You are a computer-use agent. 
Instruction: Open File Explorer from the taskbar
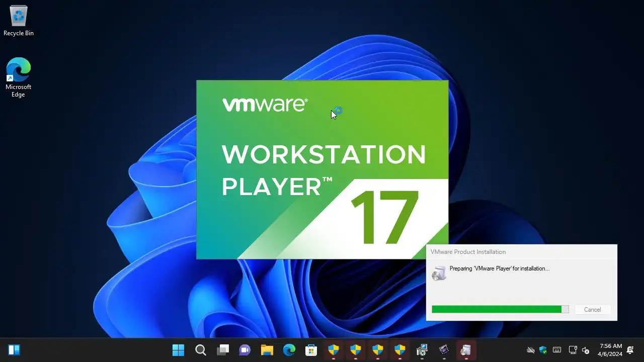(267, 350)
